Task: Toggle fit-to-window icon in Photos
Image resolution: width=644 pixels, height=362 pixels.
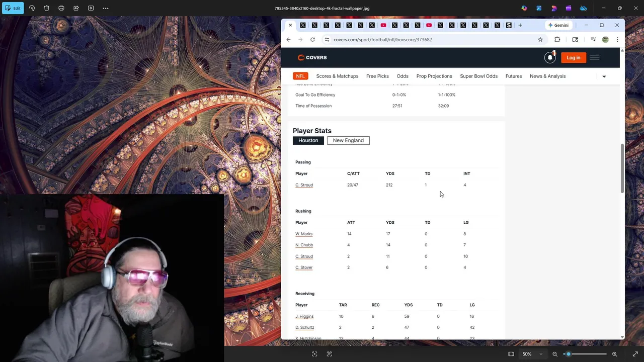Action: (511, 354)
